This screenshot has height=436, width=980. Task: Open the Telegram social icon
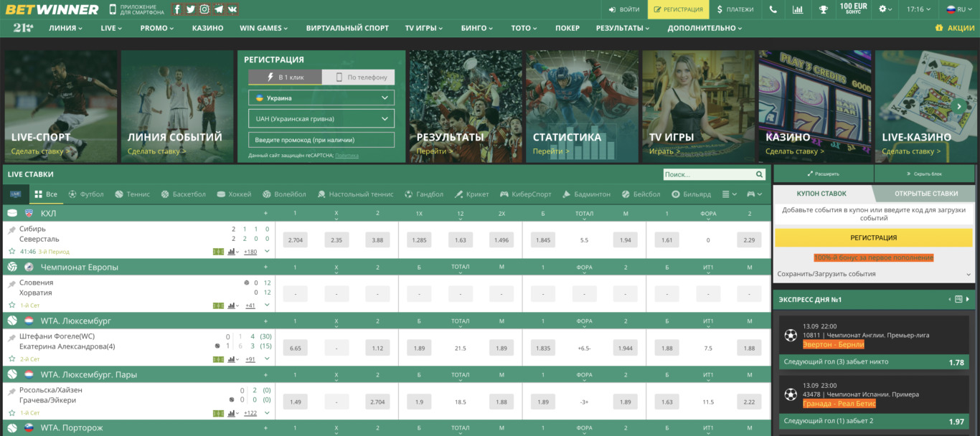tap(218, 9)
